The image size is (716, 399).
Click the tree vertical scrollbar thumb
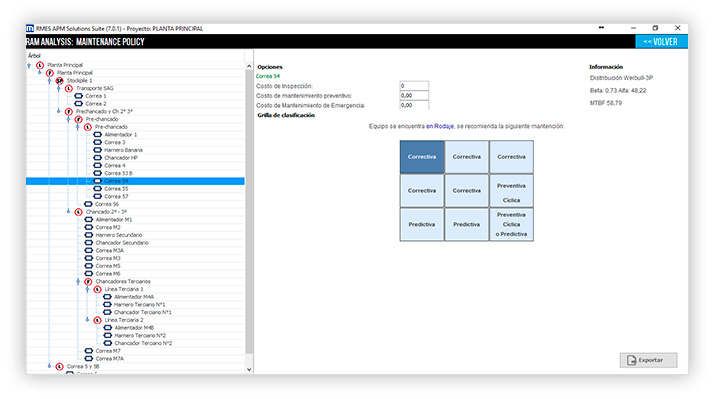pyautogui.click(x=249, y=212)
